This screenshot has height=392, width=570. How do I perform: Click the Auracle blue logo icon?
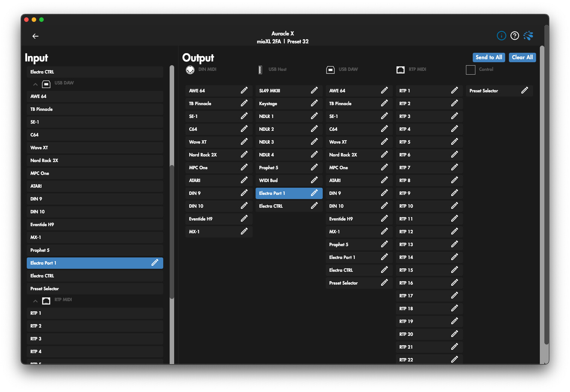[528, 35]
